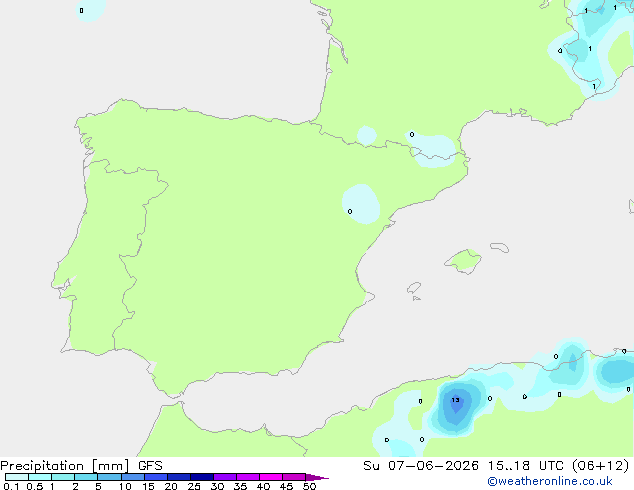Pick the 35–40 mm legend swatch
The image size is (634, 490).
click(248, 477)
